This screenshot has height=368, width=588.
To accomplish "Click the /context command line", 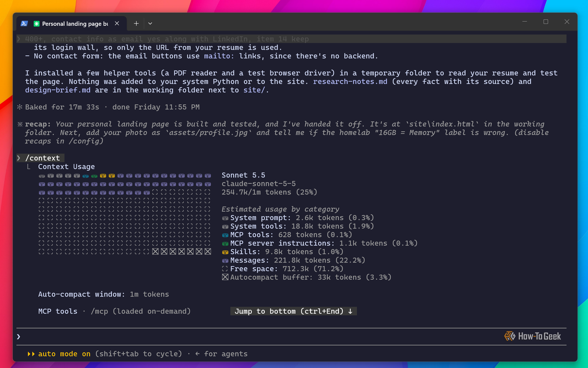I will 41,158.
